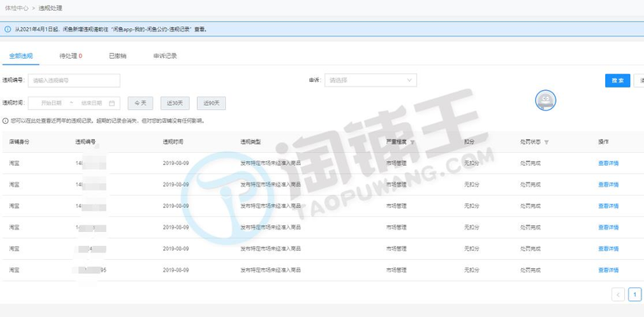Screen dimensions: 644x317
Task: Click the 今天 quick filter button
Action: coord(140,103)
